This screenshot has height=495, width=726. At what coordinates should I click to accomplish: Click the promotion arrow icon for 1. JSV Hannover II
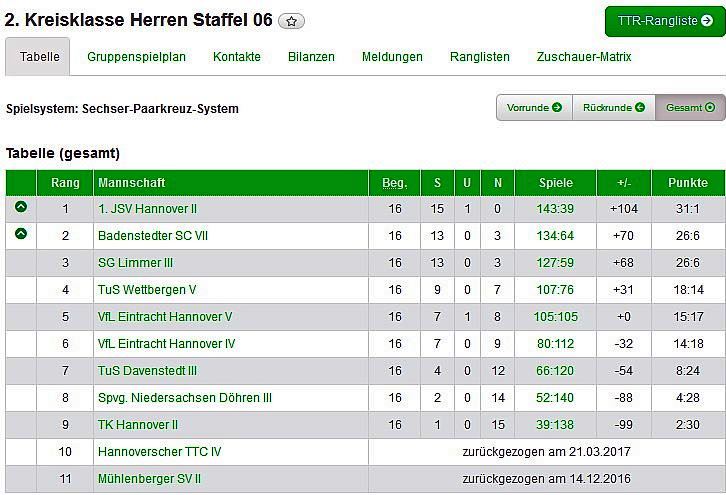click(21, 208)
